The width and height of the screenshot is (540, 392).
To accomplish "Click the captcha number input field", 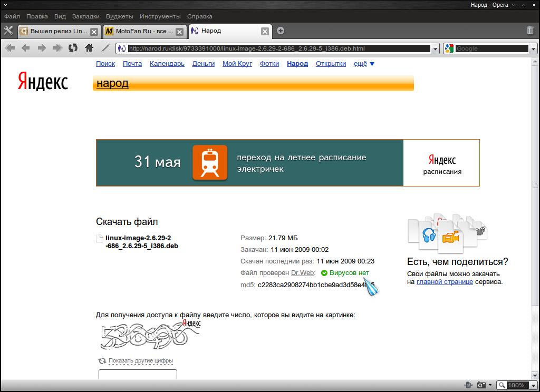I will (138, 375).
